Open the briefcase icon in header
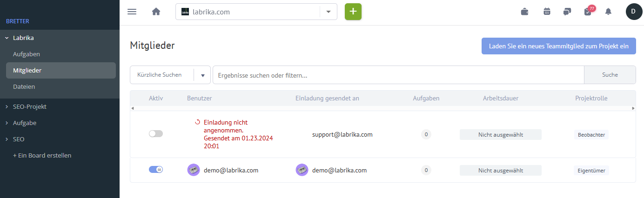Viewport: 644px width, 198px height. tap(524, 12)
